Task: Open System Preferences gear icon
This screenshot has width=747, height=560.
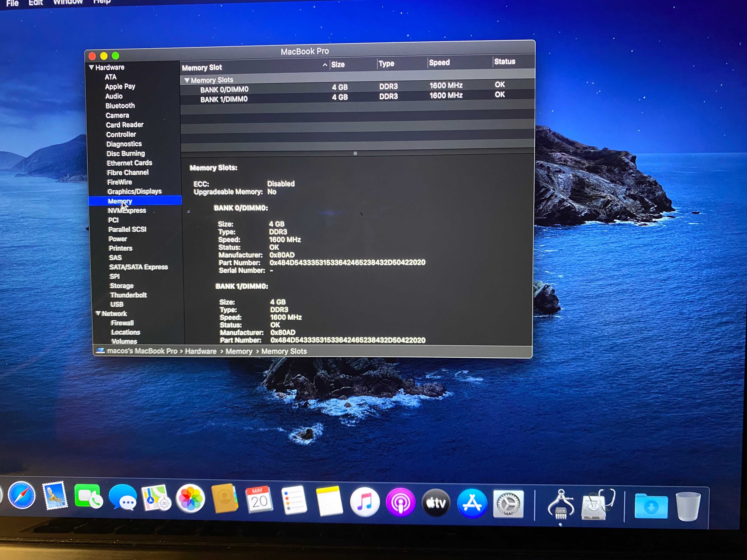Action: pos(508,504)
